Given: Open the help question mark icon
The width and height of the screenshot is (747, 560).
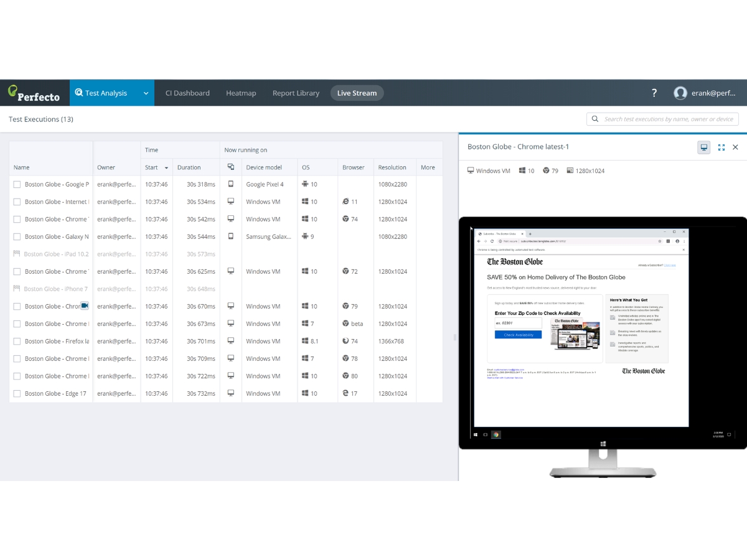Looking at the screenshot, I should [x=654, y=93].
